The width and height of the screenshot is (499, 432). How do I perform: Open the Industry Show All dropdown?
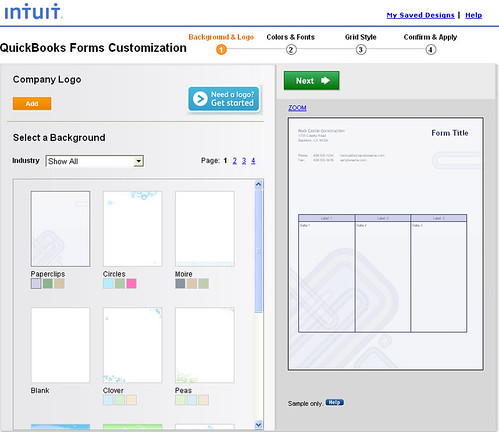pyautogui.click(x=95, y=161)
